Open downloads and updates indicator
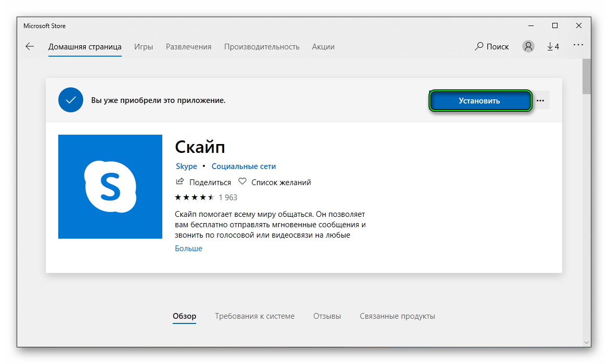The height and width of the screenshot is (364, 608). pos(553,46)
